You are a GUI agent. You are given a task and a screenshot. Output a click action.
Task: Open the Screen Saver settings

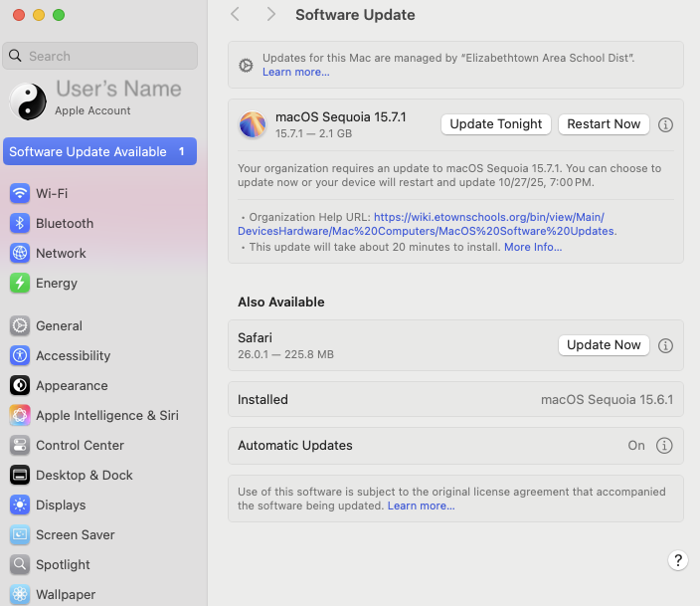coord(75,534)
